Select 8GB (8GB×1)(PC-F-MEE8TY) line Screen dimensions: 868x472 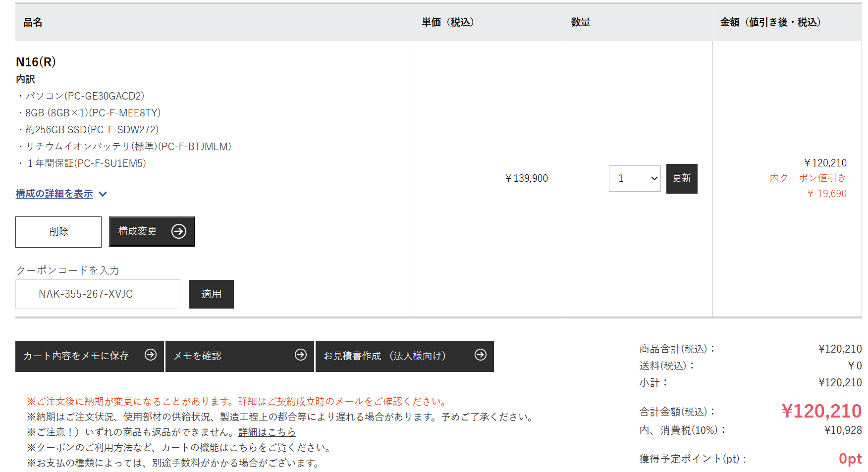pyautogui.click(x=89, y=113)
